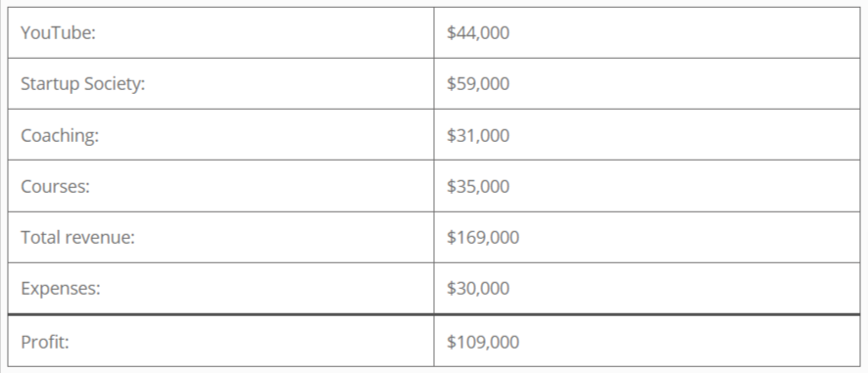Screen dimensions: 868x373
Task: Click the Expenses label cell
Action: tap(220, 289)
